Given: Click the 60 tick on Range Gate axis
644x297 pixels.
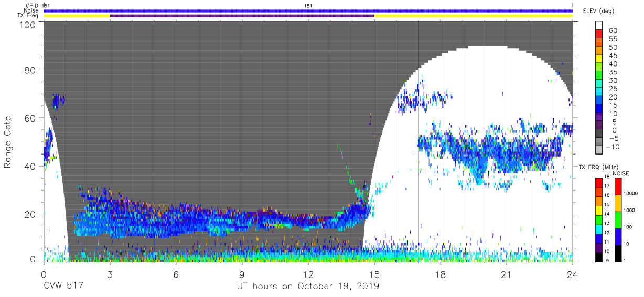Looking at the screenshot, I should tap(30, 118).
